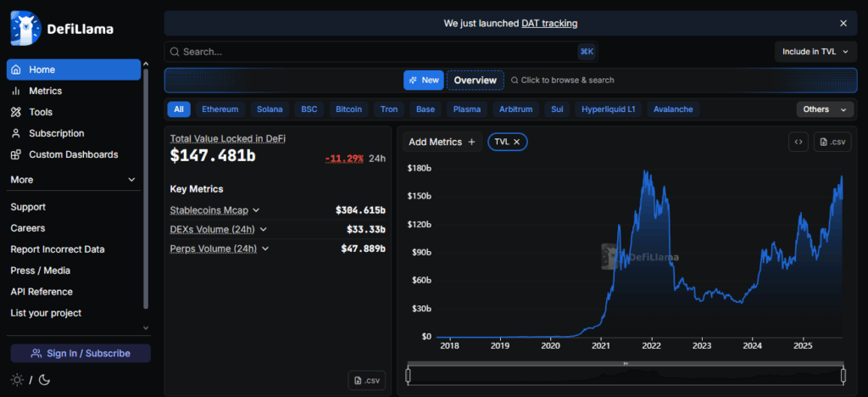Collapse the More section in sidebar

pyautogui.click(x=131, y=180)
